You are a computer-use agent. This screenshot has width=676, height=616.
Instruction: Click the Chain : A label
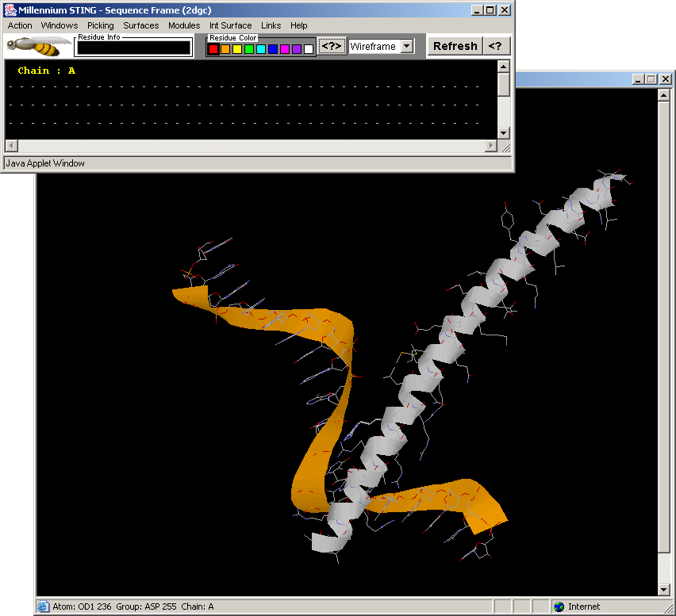47,71
